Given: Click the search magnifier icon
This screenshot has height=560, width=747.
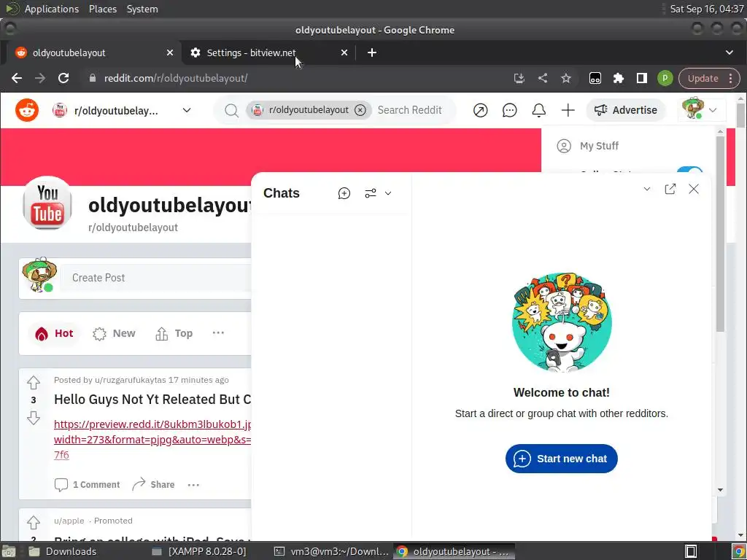Looking at the screenshot, I should [x=231, y=111].
